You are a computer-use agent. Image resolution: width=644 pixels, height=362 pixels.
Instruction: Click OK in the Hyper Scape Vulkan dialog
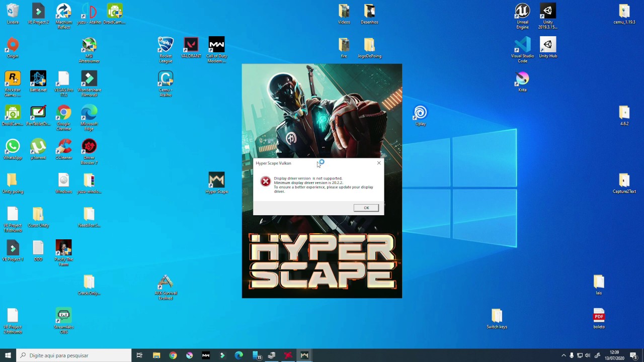pyautogui.click(x=366, y=208)
